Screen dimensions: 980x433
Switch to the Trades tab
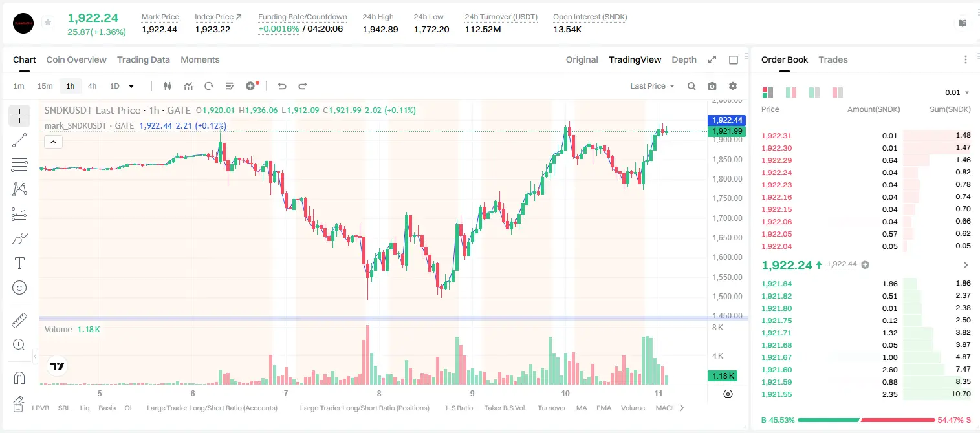pyautogui.click(x=833, y=59)
